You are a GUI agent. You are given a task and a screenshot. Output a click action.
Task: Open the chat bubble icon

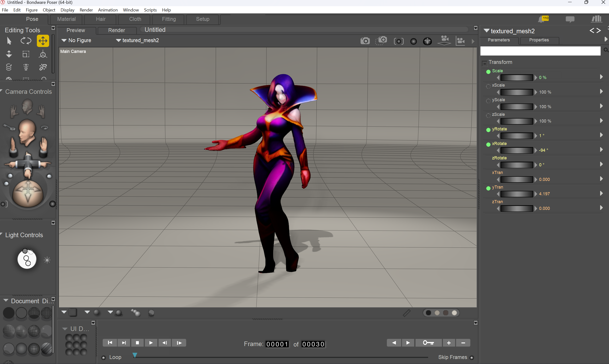[x=570, y=19]
